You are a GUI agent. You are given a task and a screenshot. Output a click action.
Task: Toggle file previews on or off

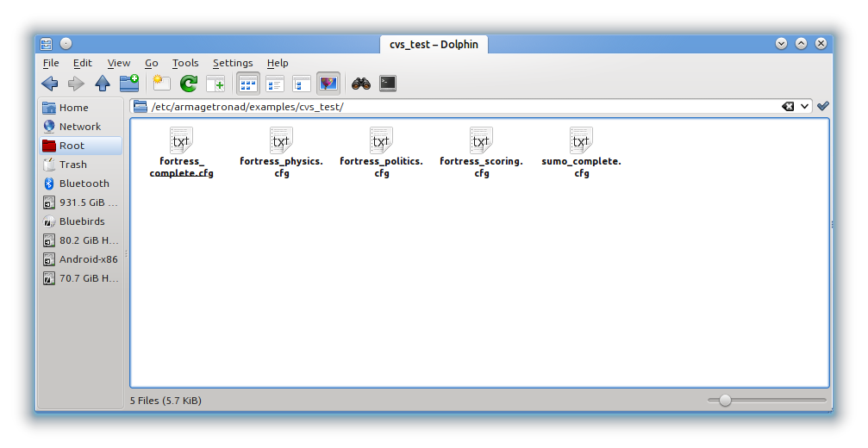[x=328, y=84]
